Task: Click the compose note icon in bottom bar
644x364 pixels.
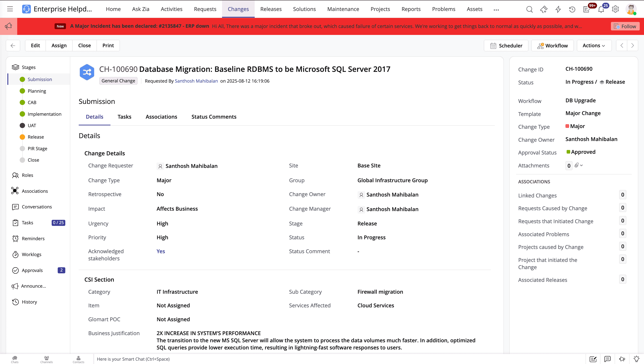Action: pyautogui.click(x=593, y=359)
